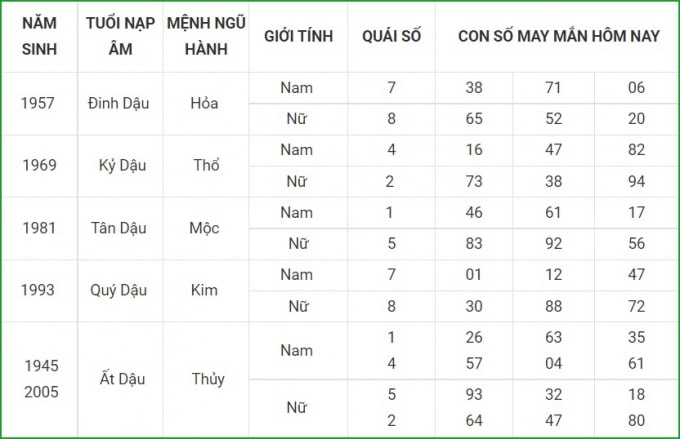Click the Mộc element cell
This screenshot has width=680, height=439.
tap(204, 228)
